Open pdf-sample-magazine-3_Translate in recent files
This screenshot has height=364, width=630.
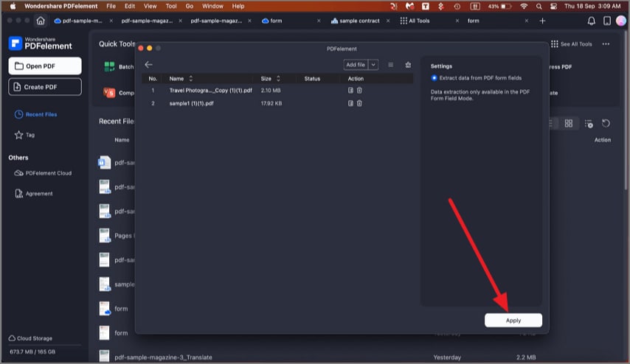click(163, 357)
